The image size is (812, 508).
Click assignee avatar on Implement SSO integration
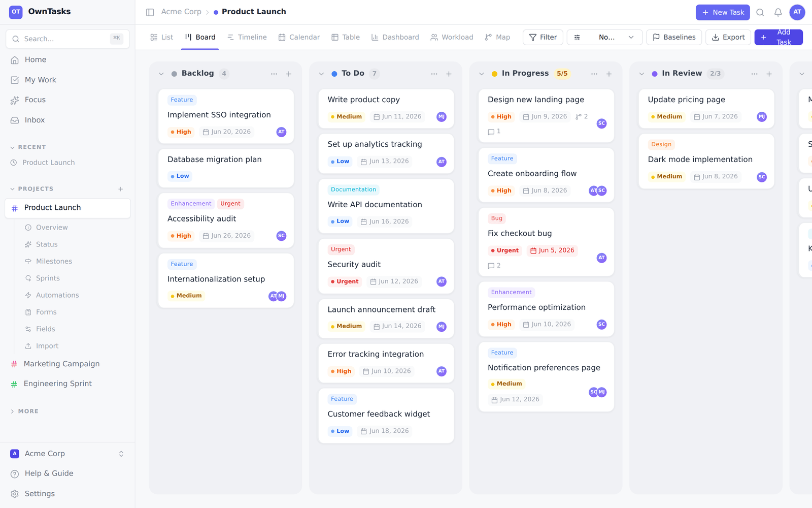pos(281,132)
